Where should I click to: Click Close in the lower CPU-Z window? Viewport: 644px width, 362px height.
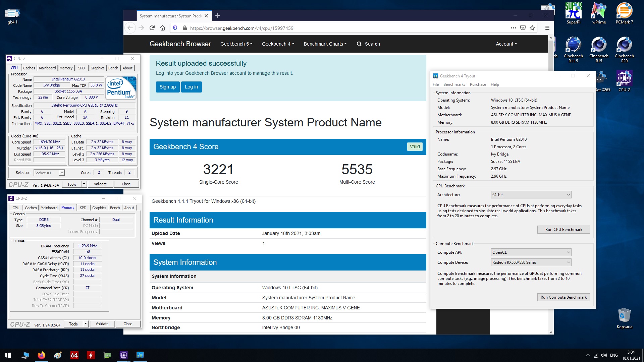128,324
